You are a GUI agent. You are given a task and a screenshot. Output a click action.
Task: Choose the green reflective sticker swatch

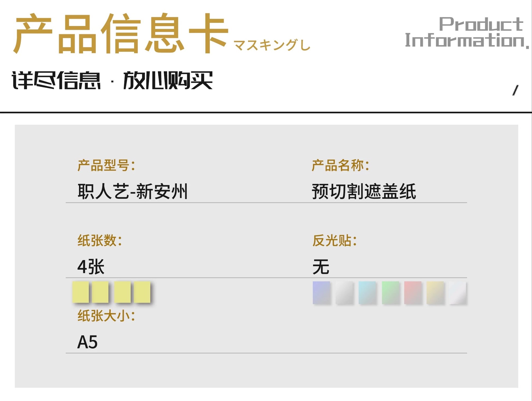pyautogui.click(x=390, y=292)
